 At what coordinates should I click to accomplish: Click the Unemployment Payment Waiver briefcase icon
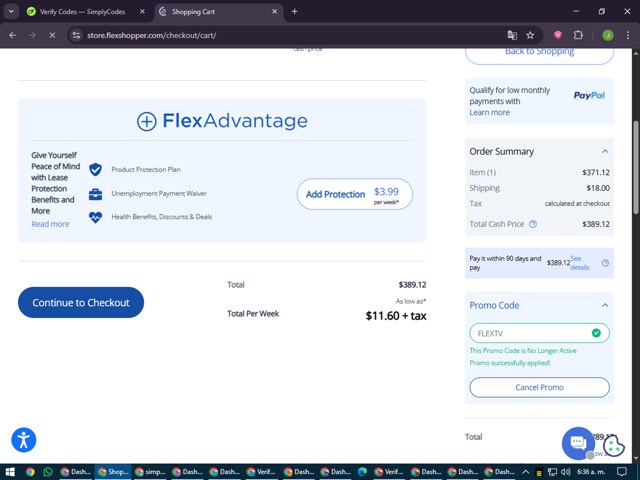(96, 194)
